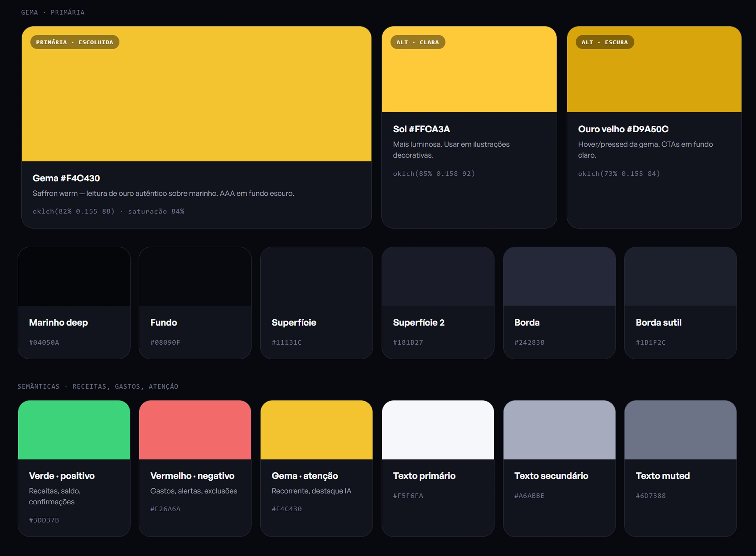This screenshot has width=756, height=556.
Task: Click the 'Saffron warm' description text
Action: [x=163, y=193]
